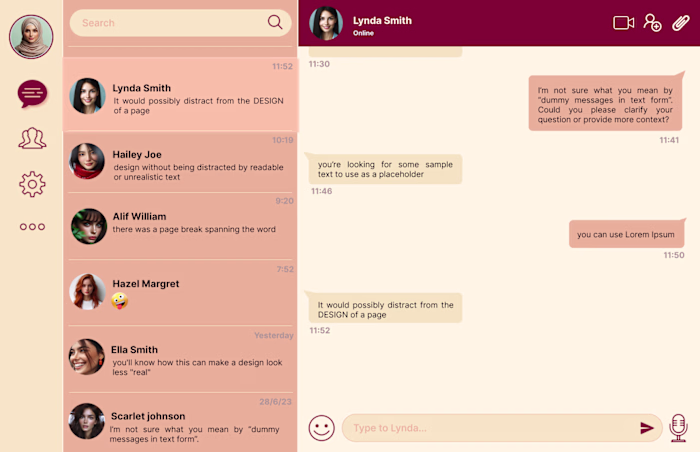Click the search magnifier icon

[x=275, y=22]
